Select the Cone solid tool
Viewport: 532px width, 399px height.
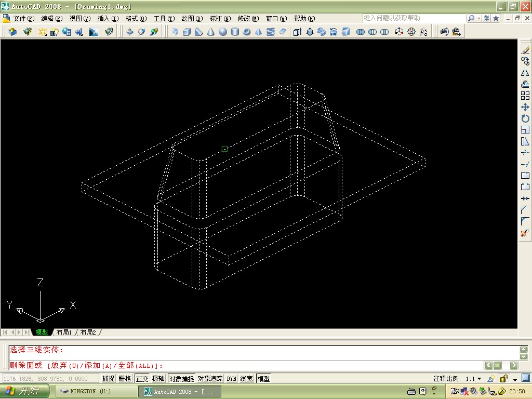(211, 32)
